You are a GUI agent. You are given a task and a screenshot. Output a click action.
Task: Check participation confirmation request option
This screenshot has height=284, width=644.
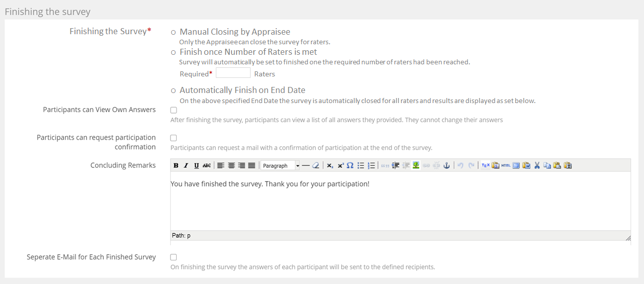(174, 138)
